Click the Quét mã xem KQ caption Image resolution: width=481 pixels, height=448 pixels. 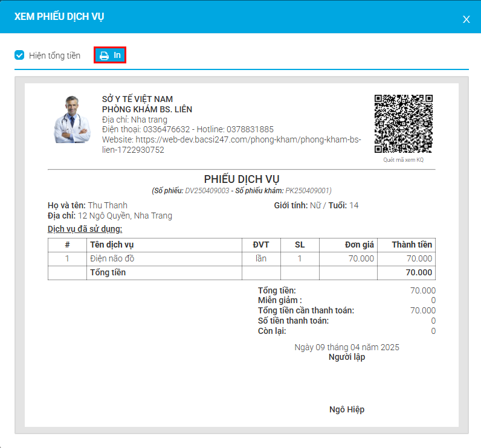404,160
